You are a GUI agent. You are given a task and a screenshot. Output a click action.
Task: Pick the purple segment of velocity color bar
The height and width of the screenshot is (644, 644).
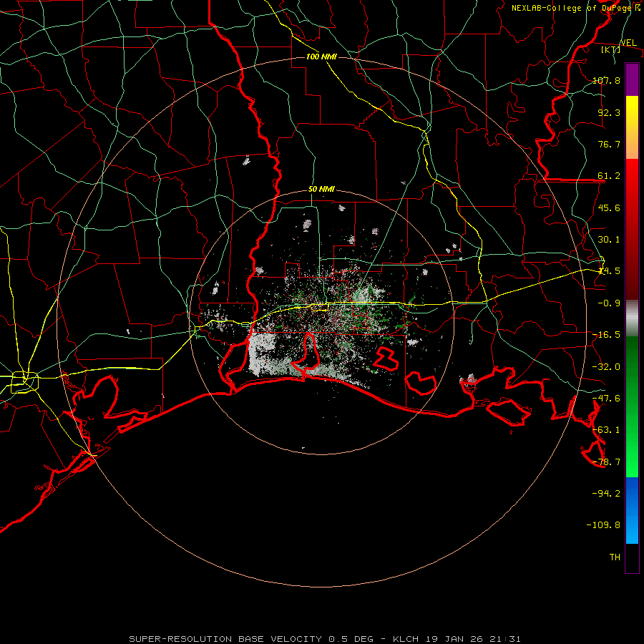pyautogui.click(x=632, y=79)
